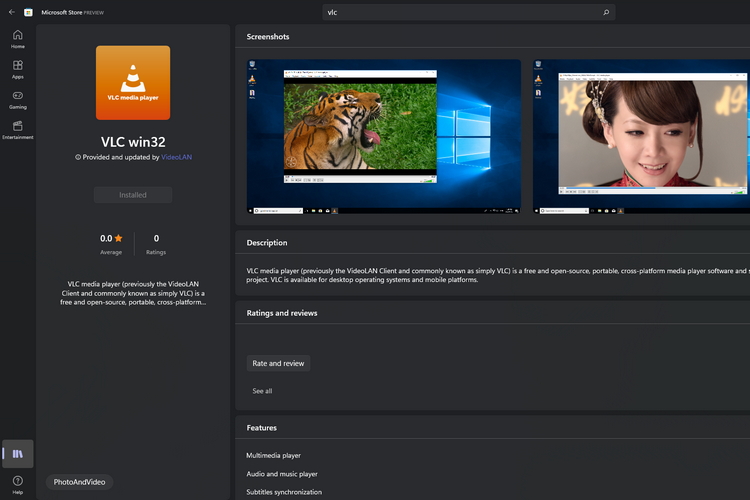Image resolution: width=750 pixels, height=500 pixels.
Task: Click Audio and music player feature
Action: point(282,474)
